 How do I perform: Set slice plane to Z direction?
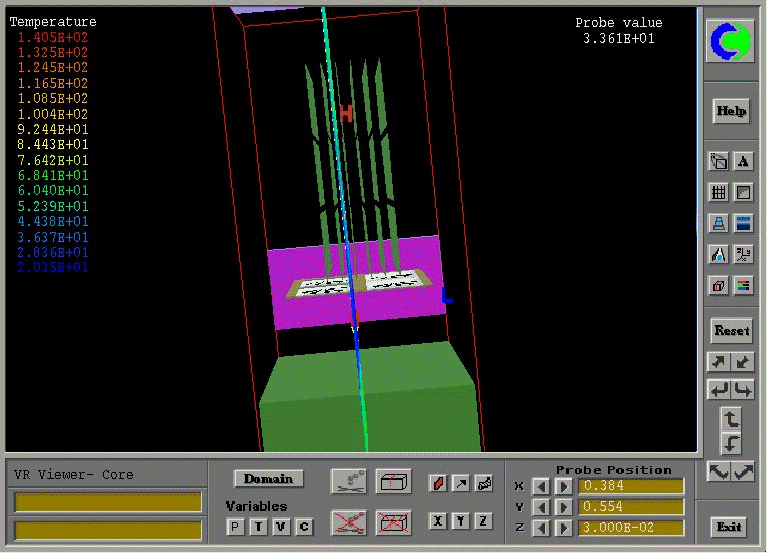click(x=483, y=521)
